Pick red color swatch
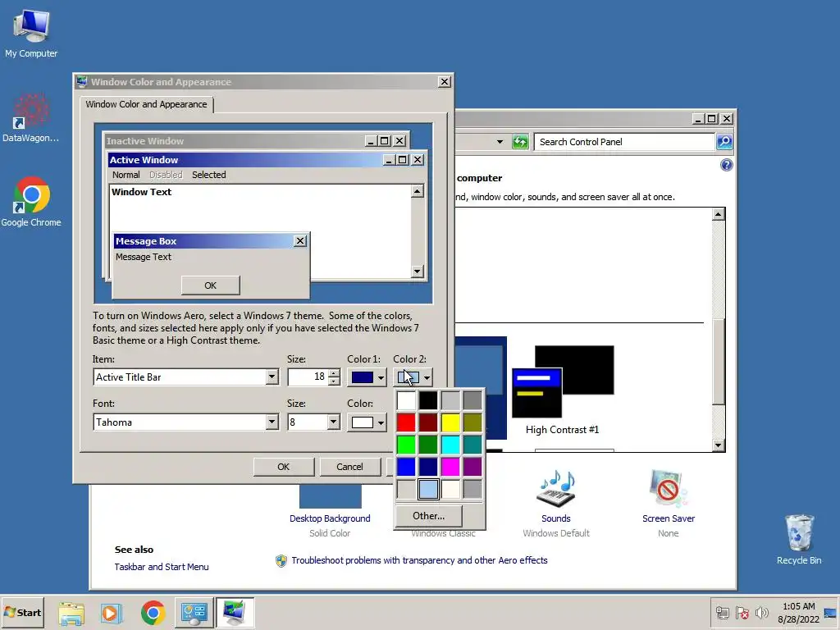Screen dimensions: 840x630 click(406, 422)
